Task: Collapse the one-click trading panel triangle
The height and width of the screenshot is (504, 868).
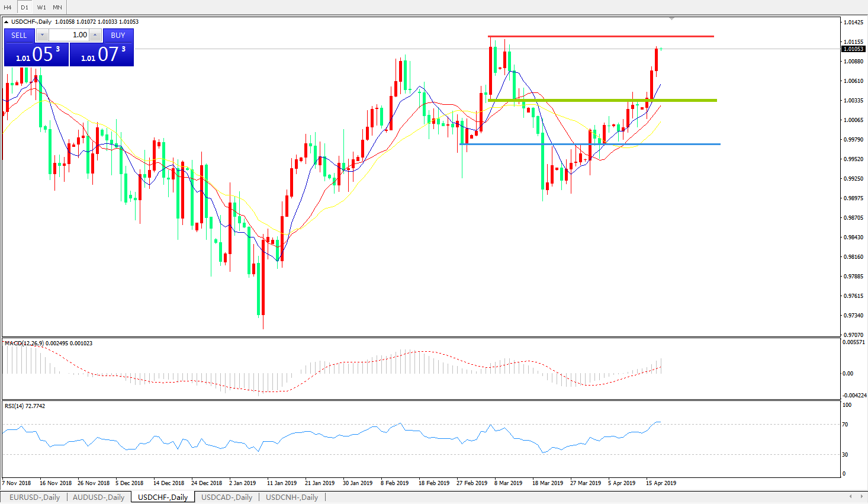Action: (x=7, y=22)
